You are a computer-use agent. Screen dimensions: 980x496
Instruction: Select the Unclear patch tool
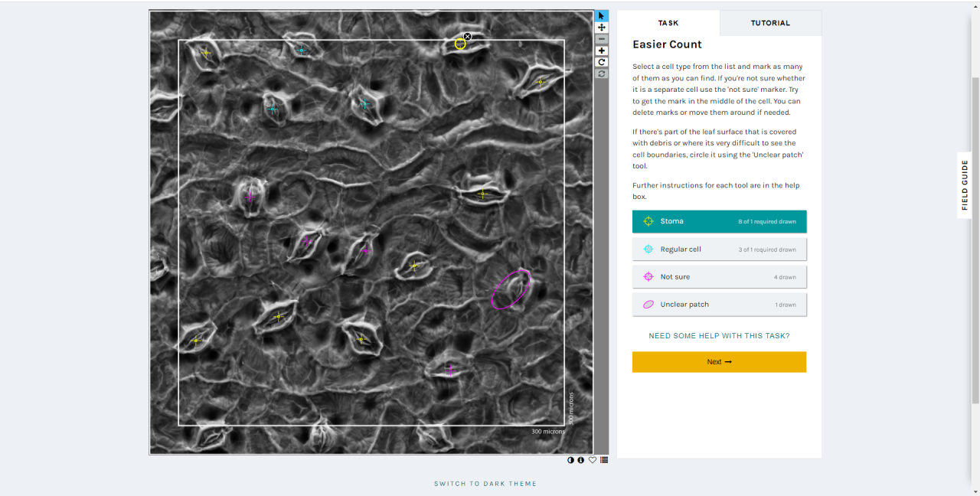point(719,304)
